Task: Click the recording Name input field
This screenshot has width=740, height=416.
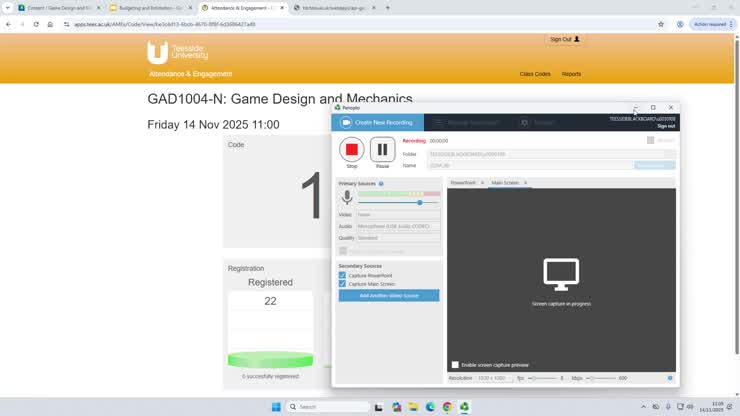Action: click(x=530, y=165)
